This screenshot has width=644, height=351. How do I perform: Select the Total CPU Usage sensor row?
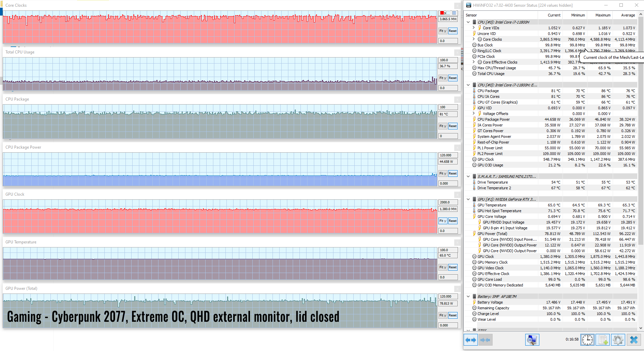pos(551,74)
